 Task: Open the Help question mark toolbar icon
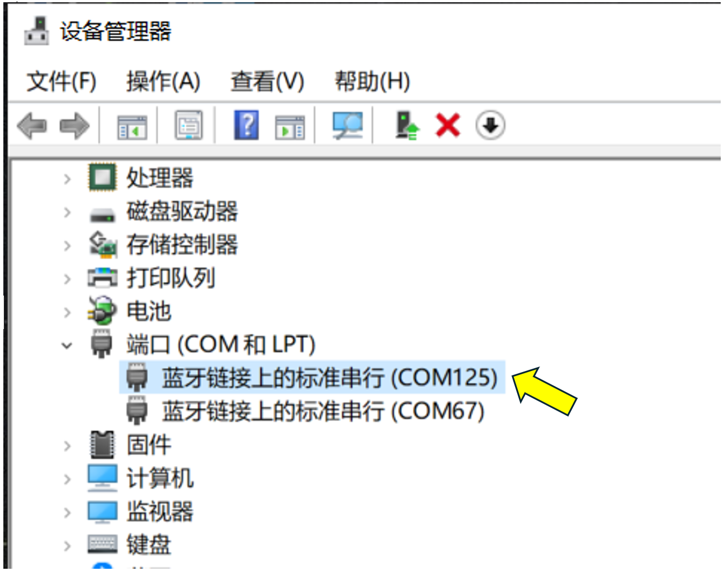click(247, 125)
